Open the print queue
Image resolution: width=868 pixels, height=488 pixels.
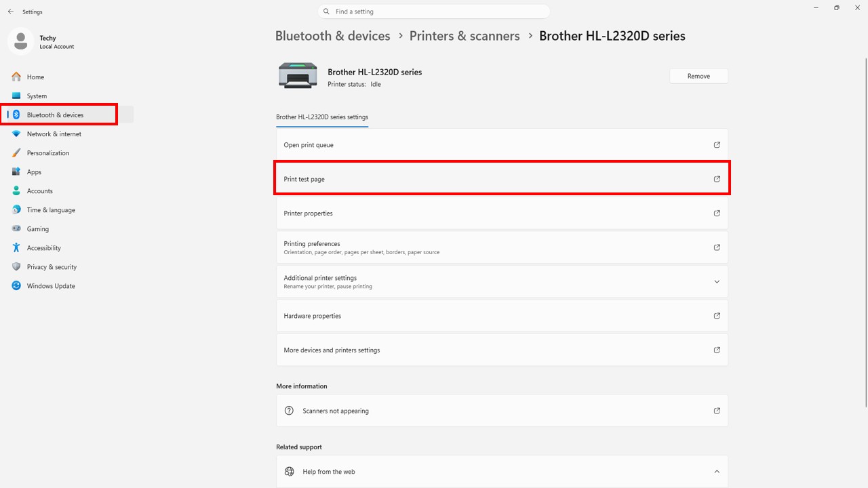point(501,145)
